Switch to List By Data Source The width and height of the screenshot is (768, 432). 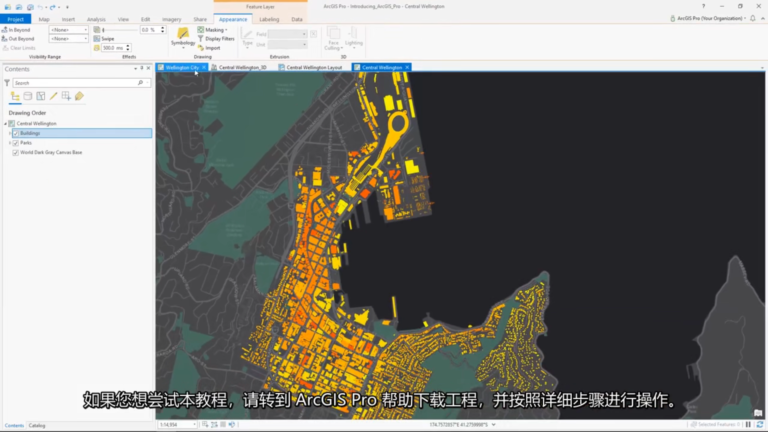click(28, 96)
